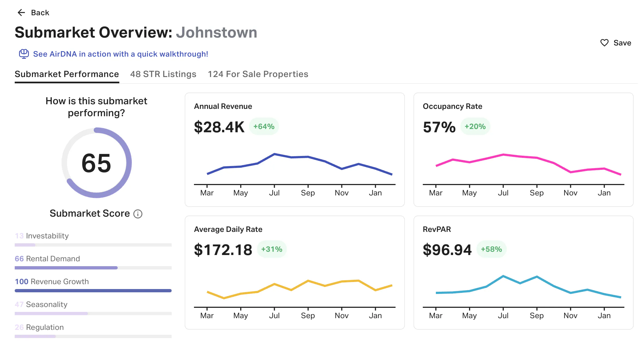Click the Rental Demand progress bar

(93, 268)
